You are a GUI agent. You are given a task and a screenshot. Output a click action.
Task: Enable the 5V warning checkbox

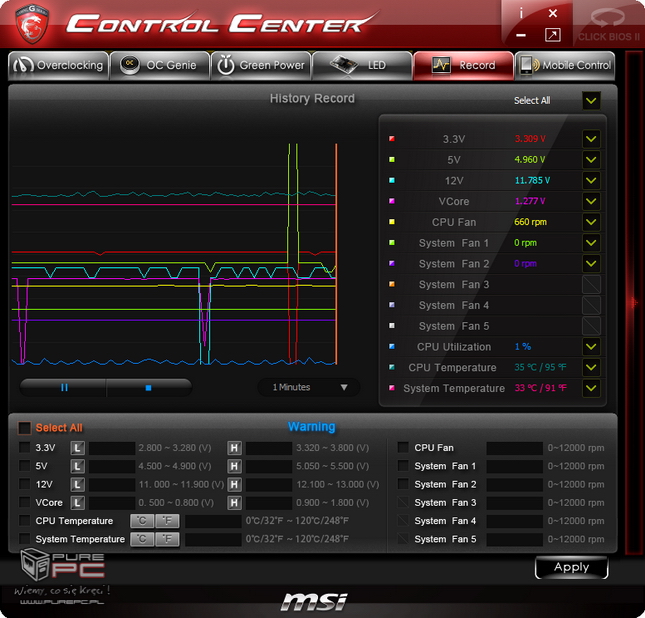click(25, 466)
